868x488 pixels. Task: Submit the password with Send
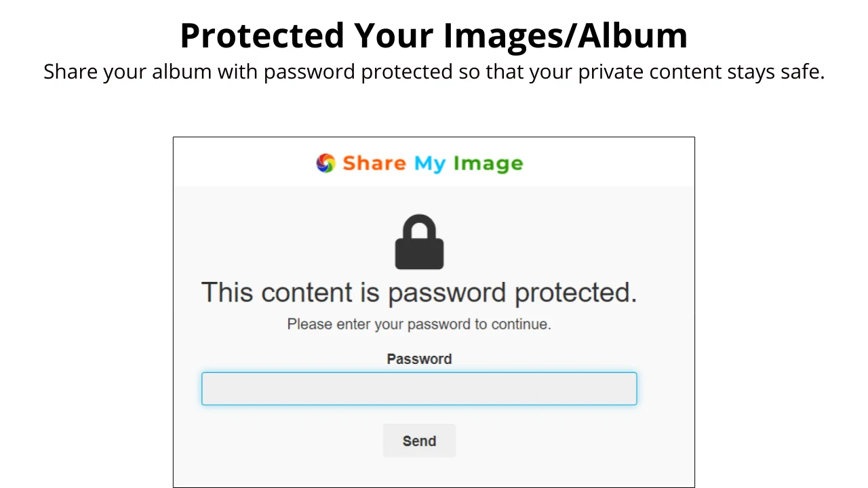coord(419,441)
